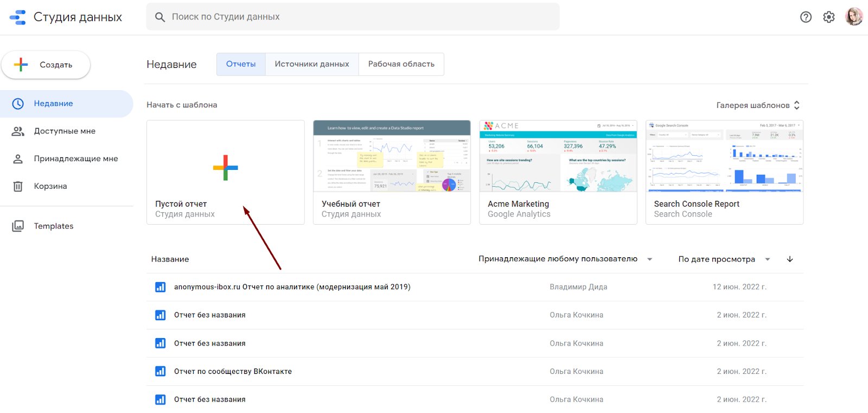Viewport: 868px width, 413px height.
Task: Open Templates in the sidebar
Action: [x=53, y=226]
